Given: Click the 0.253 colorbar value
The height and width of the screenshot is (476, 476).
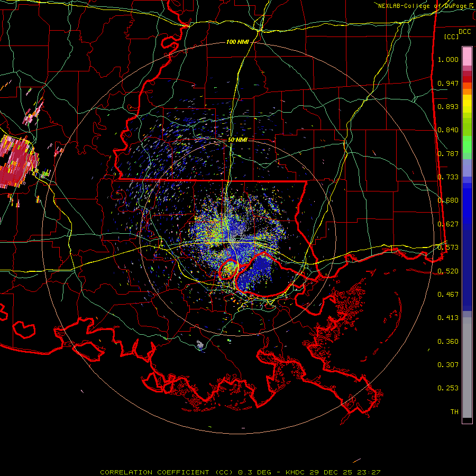Looking at the screenshot, I should 448,388.
